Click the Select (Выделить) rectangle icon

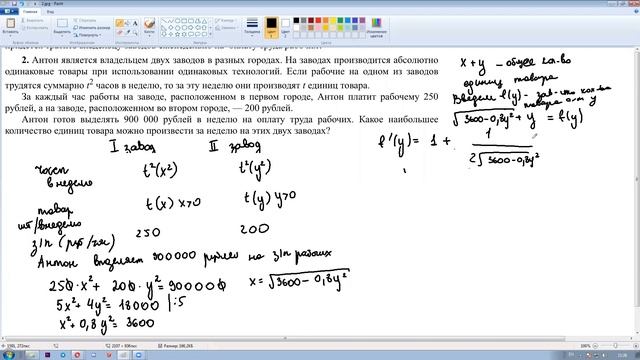pos(62,23)
